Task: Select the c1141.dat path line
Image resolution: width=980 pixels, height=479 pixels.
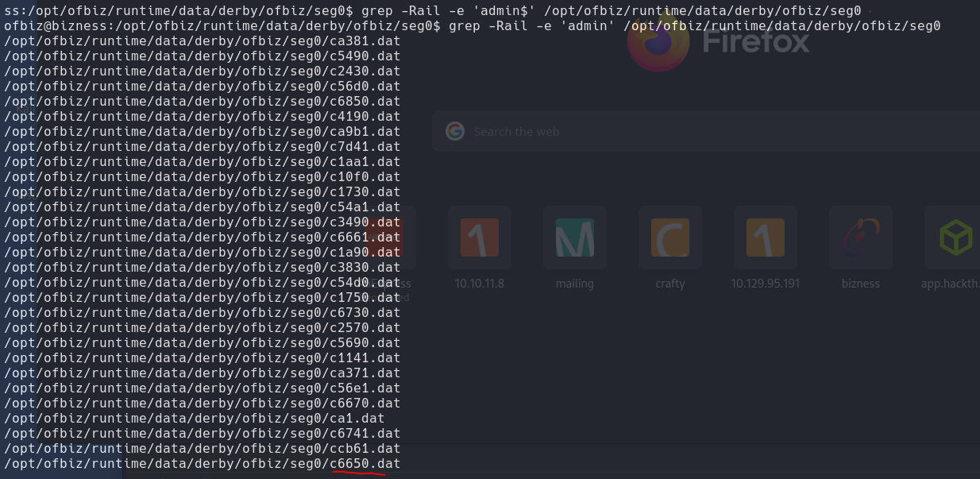Action: click(202, 358)
